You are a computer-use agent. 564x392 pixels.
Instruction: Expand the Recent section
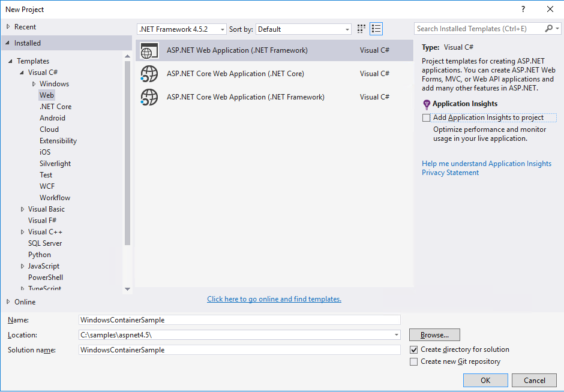point(8,26)
